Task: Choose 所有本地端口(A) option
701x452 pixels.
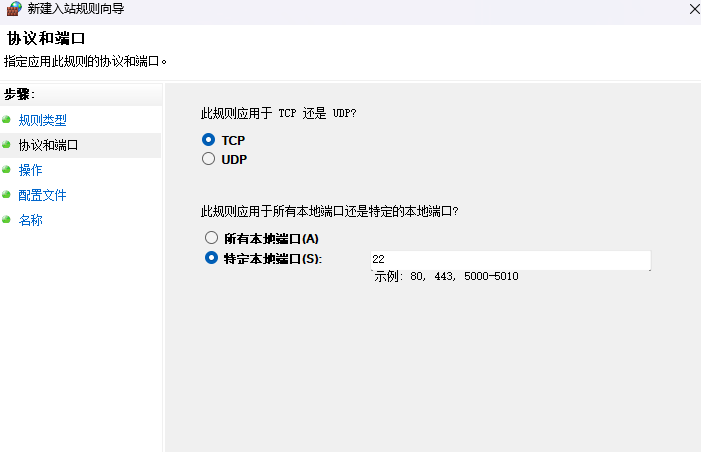Action: coord(211,238)
